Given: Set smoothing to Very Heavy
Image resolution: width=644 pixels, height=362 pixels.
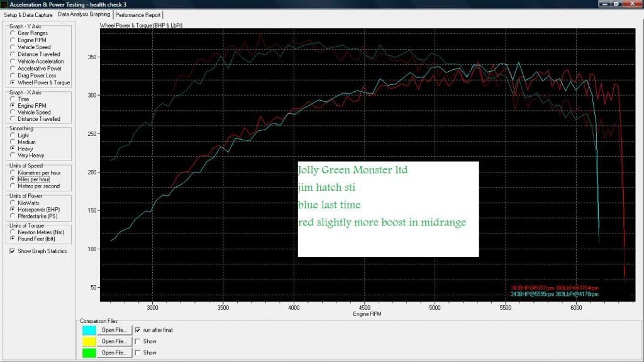Looking at the screenshot, I should point(13,155).
